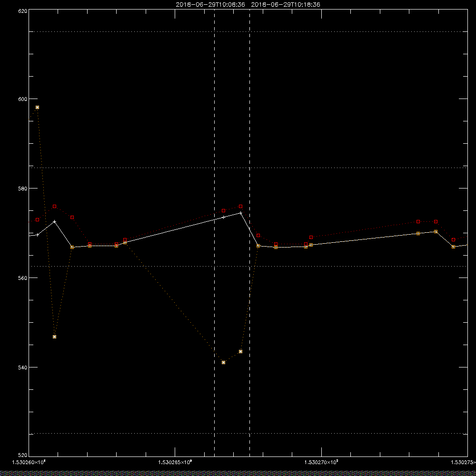
Task: Select the orange peak data point near 598
Action: (37, 108)
